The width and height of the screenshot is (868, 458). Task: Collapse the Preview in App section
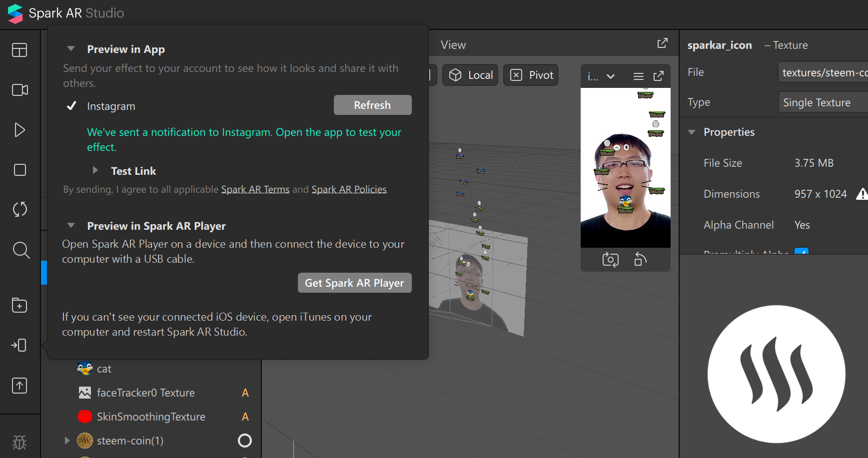tap(71, 49)
